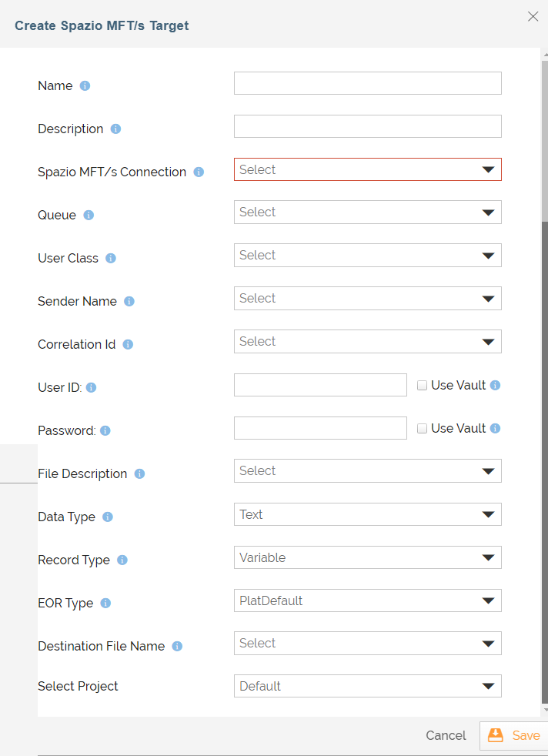Enable Use Vault for User ID

click(423, 386)
